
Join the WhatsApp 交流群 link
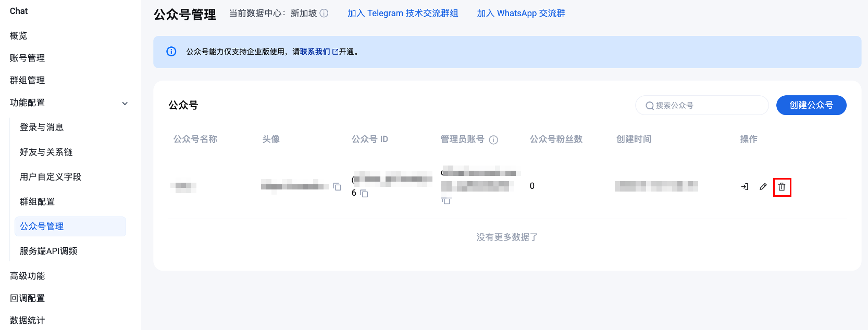(521, 13)
